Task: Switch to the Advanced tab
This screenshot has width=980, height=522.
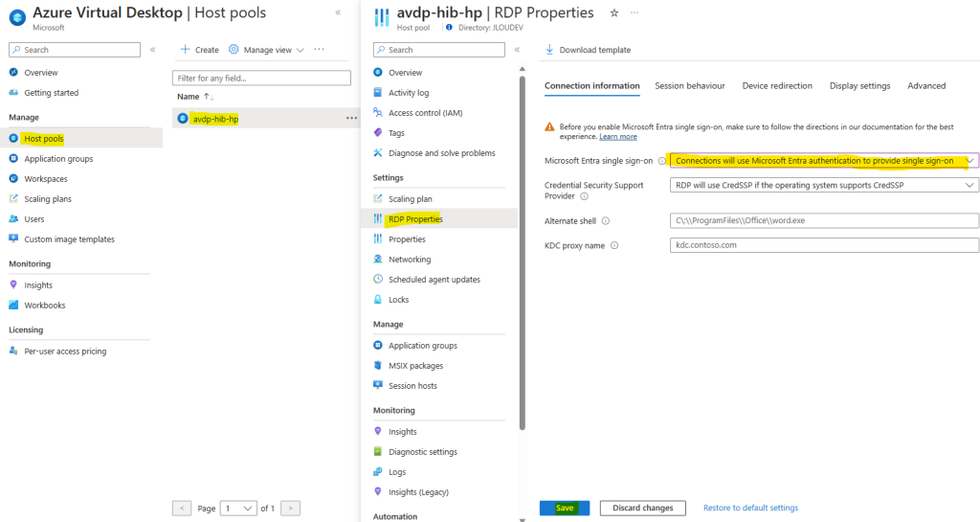Action: [x=926, y=85]
